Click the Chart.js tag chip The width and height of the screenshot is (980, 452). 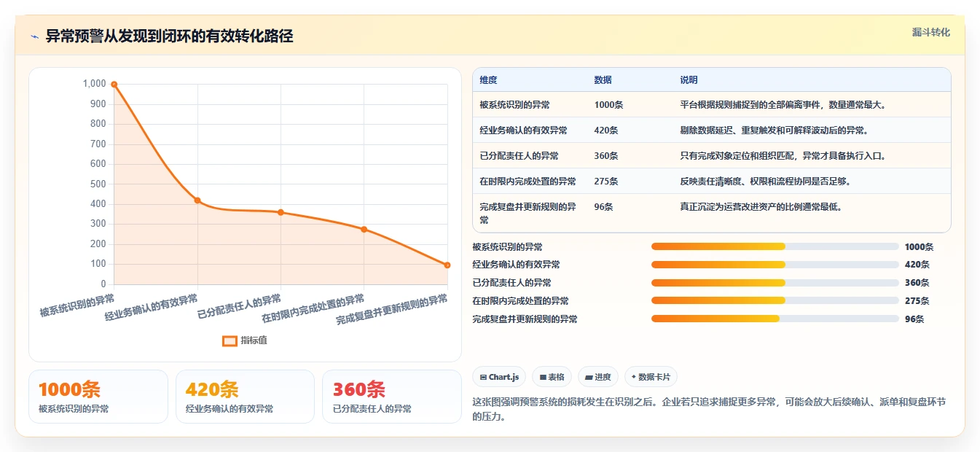tap(499, 377)
